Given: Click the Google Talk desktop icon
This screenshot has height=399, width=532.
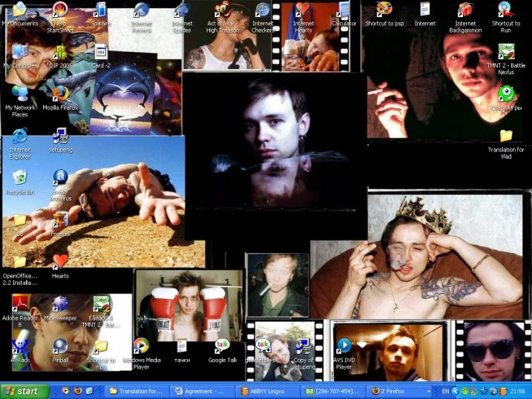Looking at the screenshot, I should pyautogui.click(x=222, y=346).
